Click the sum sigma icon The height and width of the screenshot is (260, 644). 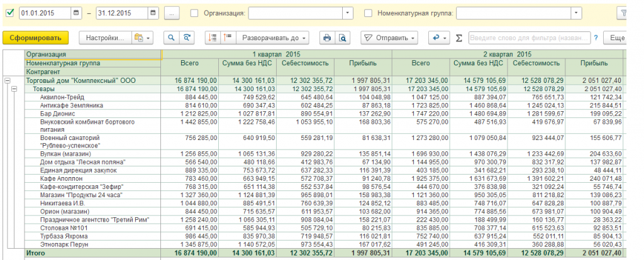458,38
